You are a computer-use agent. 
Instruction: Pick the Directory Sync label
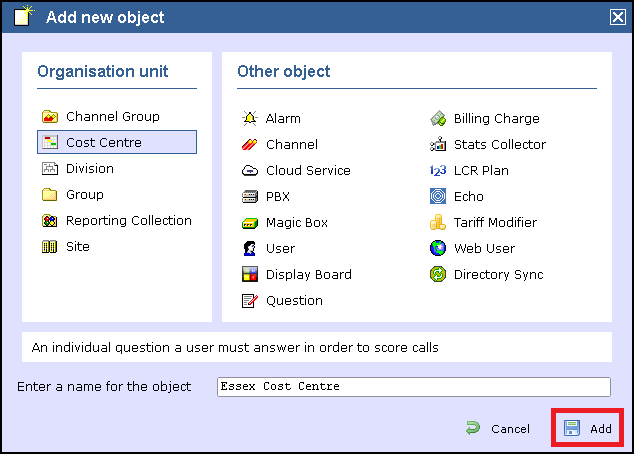499,275
